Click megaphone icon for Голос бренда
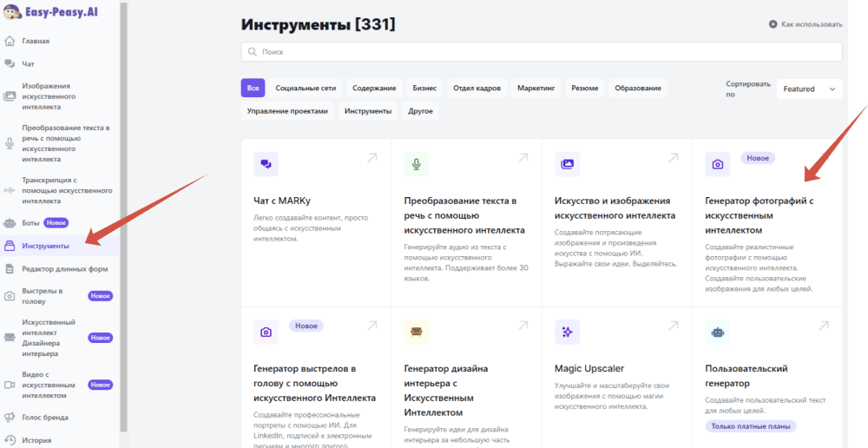Viewport: 868px width, 448px height. 10,418
